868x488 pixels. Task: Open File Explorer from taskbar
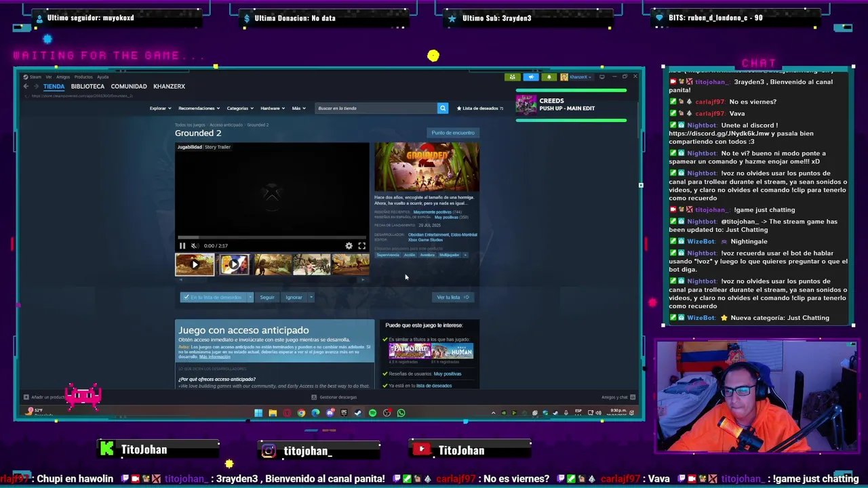pos(273,413)
